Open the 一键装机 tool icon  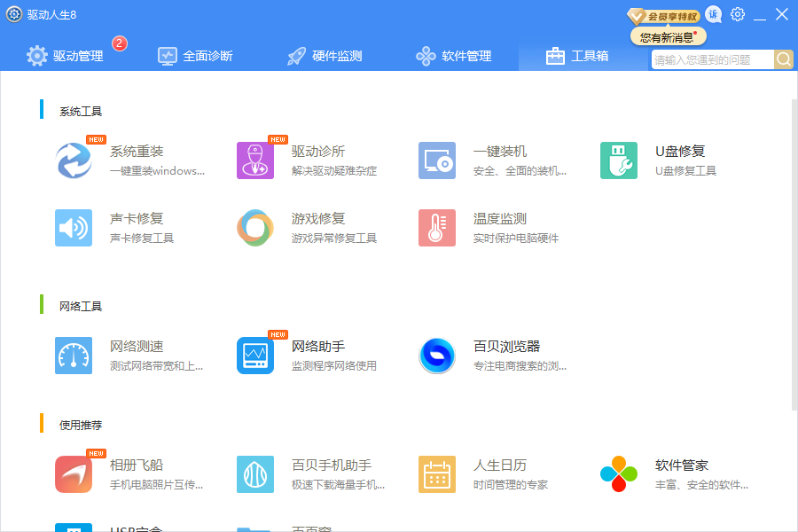tap(437, 160)
